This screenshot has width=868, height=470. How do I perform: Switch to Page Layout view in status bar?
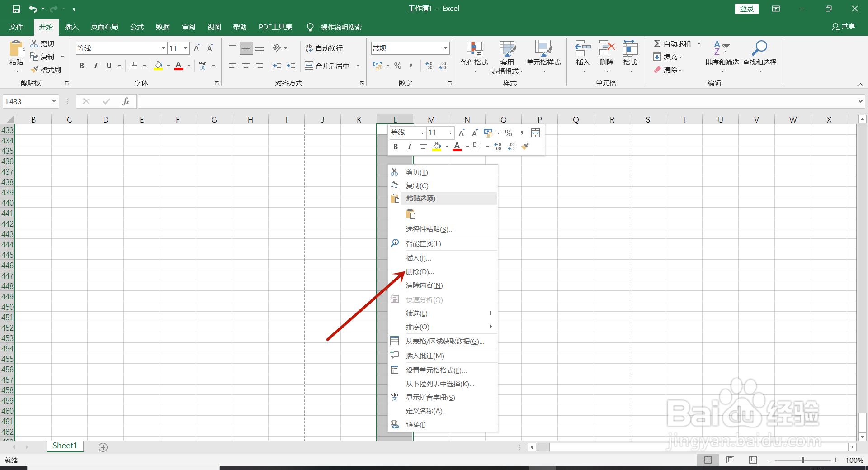(x=730, y=460)
